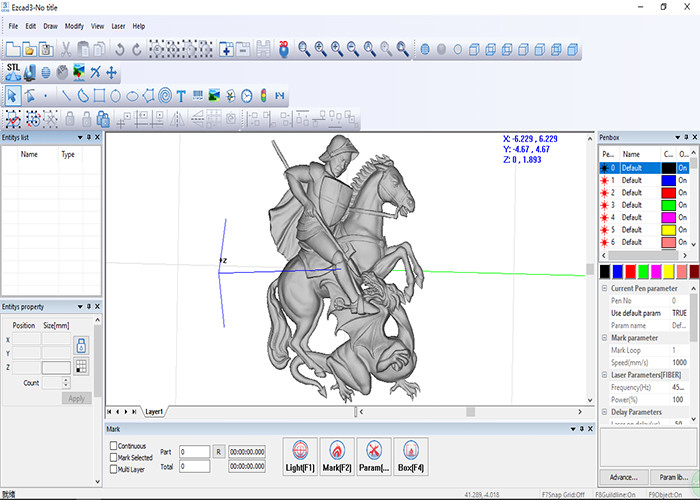Select the rectangle drawing tool

101,96
